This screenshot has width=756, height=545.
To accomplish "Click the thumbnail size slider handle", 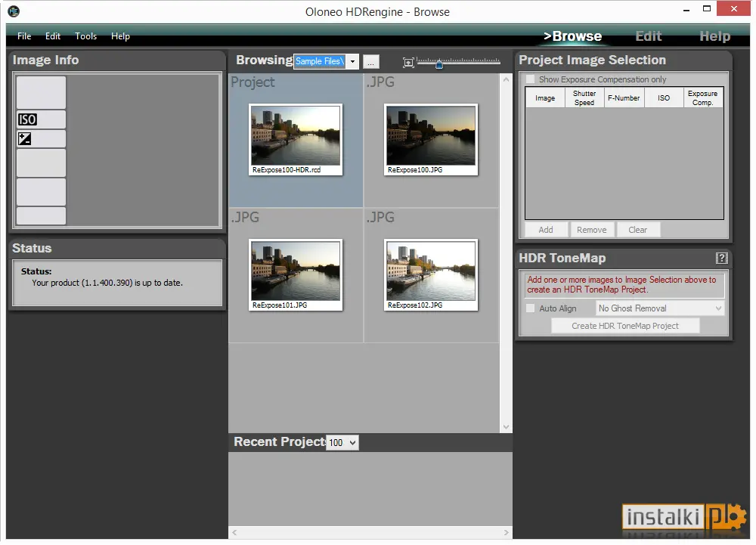I will tap(438, 63).
